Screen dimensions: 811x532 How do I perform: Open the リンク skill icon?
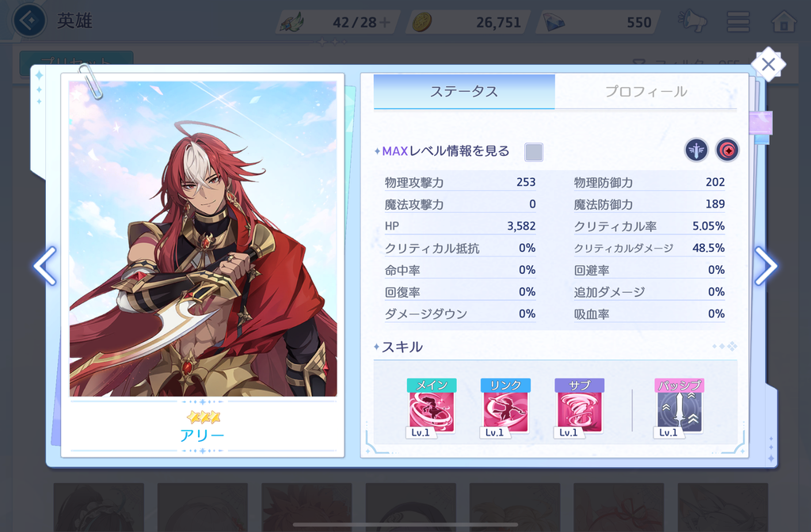505,408
